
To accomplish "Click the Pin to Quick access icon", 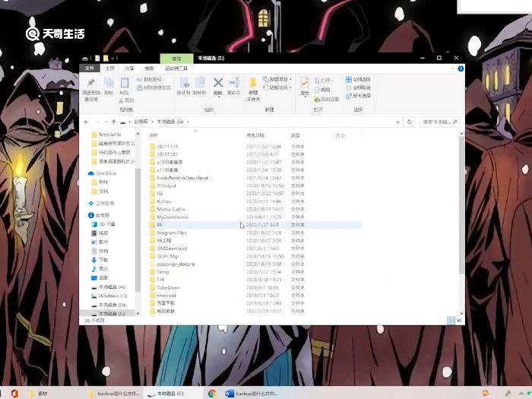I will [x=91, y=83].
